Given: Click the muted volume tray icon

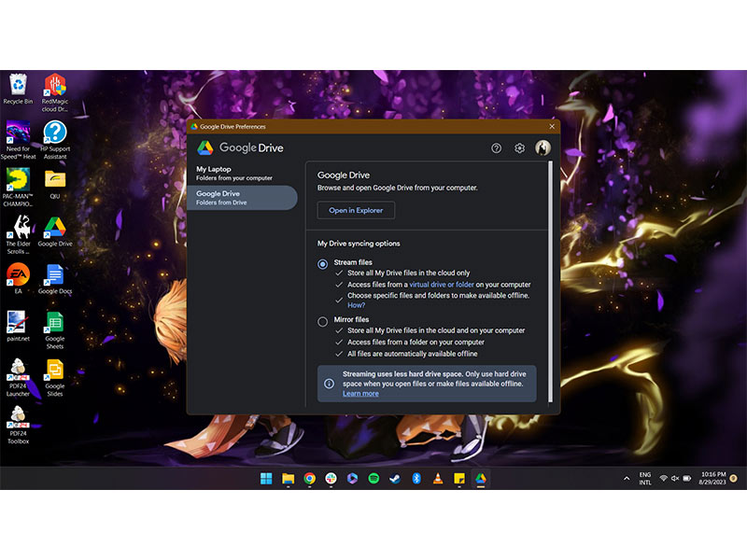Looking at the screenshot, I should point(674,479).
